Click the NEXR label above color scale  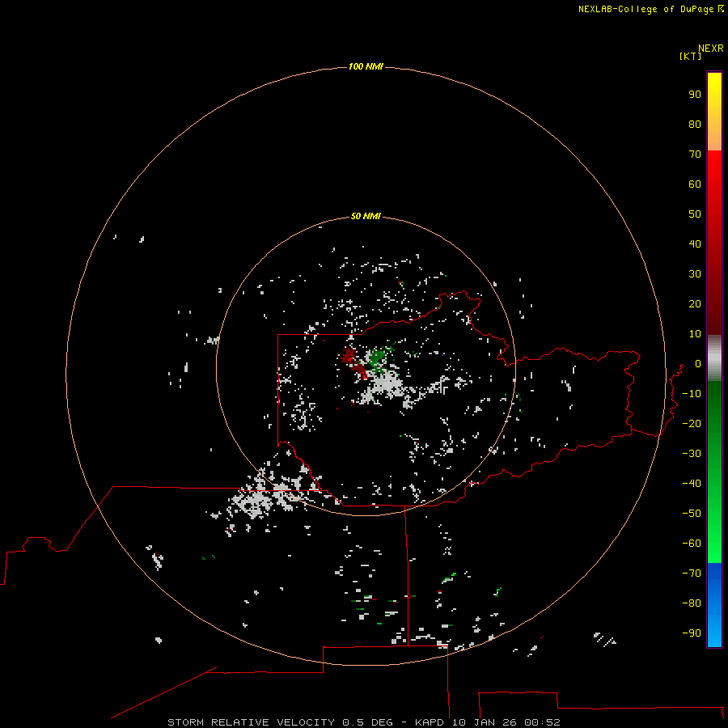[x=711, y=49]
